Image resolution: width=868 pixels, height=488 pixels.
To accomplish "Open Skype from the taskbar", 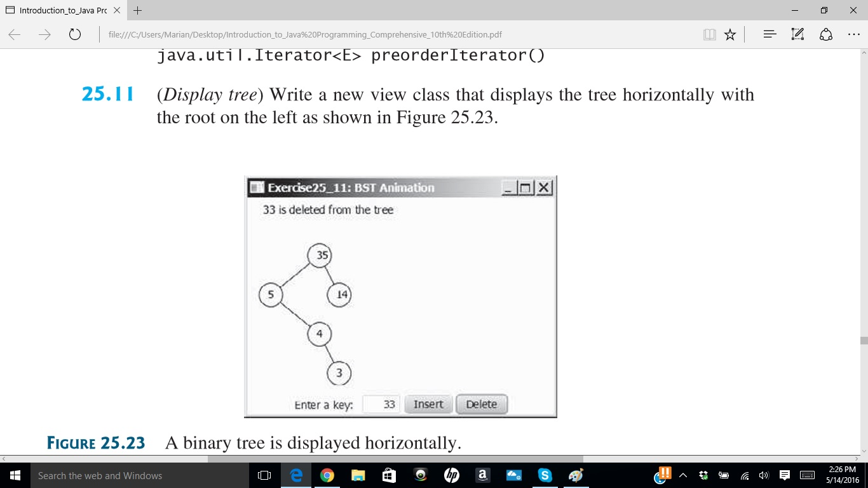I will pyautogui.click(x=545, y=475).
